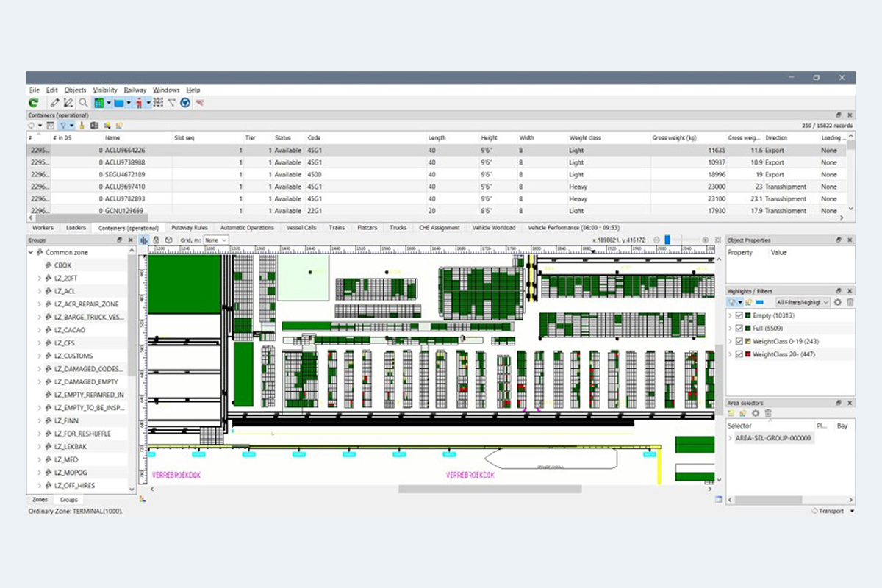Viewport: 882px width, 588px height.
Task: Click trash icon in Area selectors panel
Action: point(768,413)
